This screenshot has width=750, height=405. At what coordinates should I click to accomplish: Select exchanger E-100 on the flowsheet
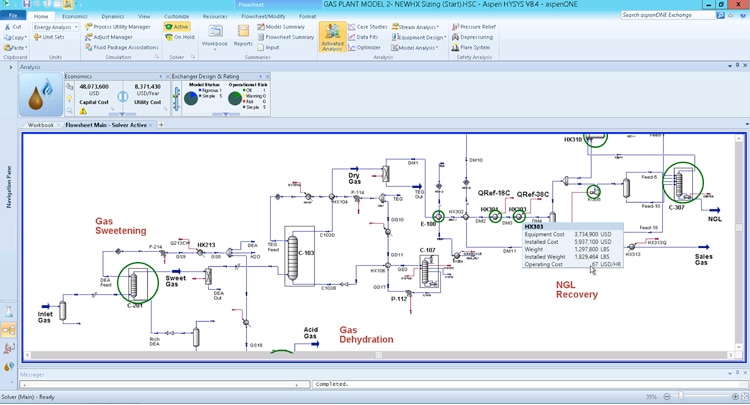[438, 217]
